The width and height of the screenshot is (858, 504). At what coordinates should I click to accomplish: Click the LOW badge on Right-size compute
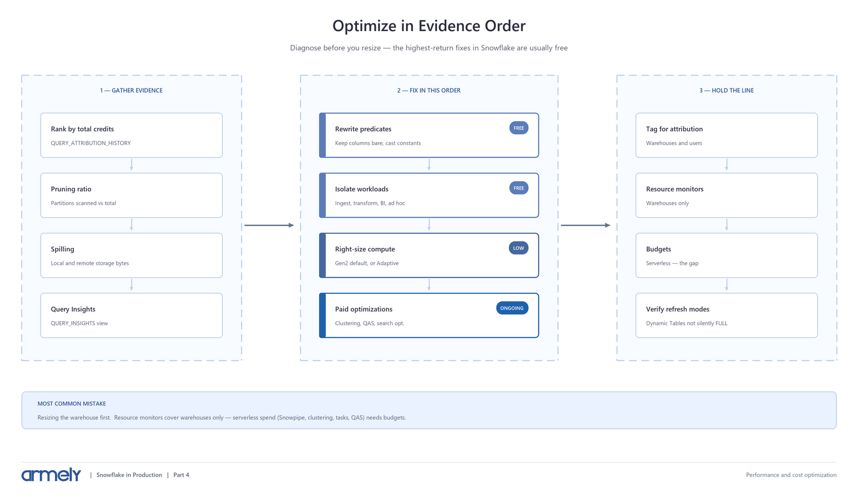click(519, 248)
